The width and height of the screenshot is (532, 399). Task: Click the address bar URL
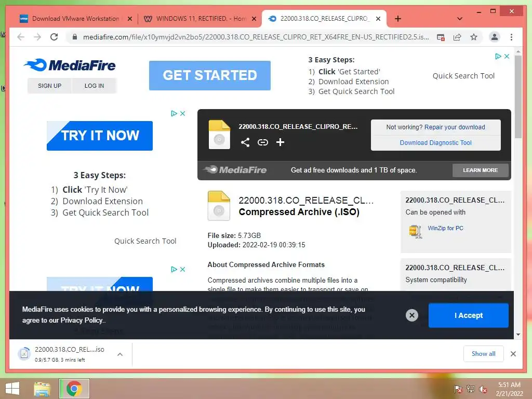tap(256, 37)
